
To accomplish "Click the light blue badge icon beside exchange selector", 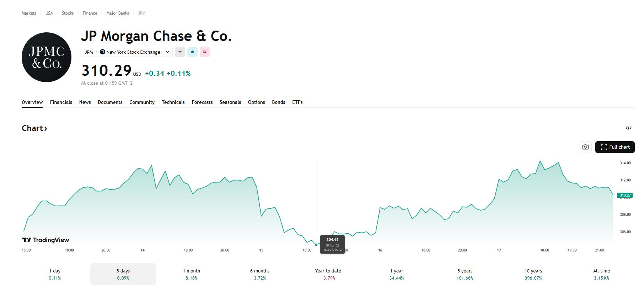I will 192,52.
